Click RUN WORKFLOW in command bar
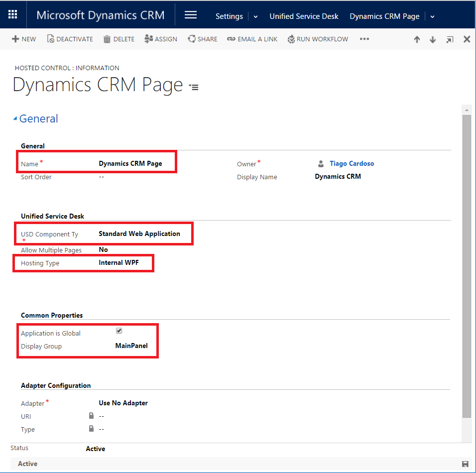 [x=318, y=39]
